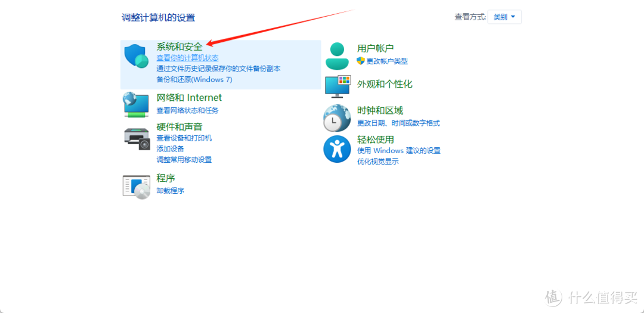The width and height of the screenshot is (644, 313).
Task: Click the 程序 disc icon
Action: 137,187
